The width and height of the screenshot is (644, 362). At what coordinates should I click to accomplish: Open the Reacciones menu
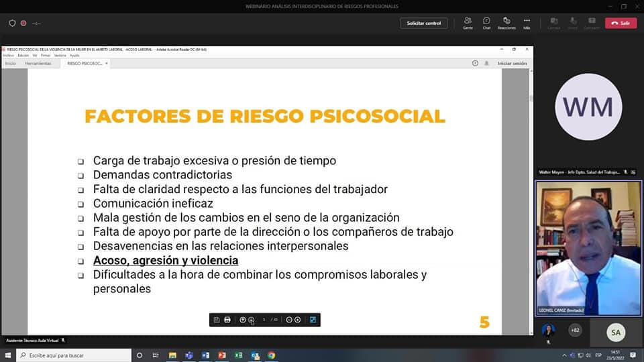506,23
